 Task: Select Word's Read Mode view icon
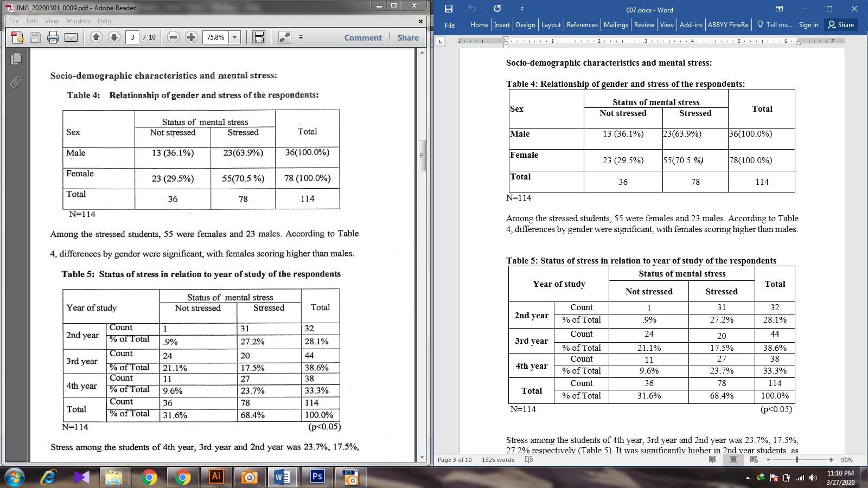click(x=712, y=459)
